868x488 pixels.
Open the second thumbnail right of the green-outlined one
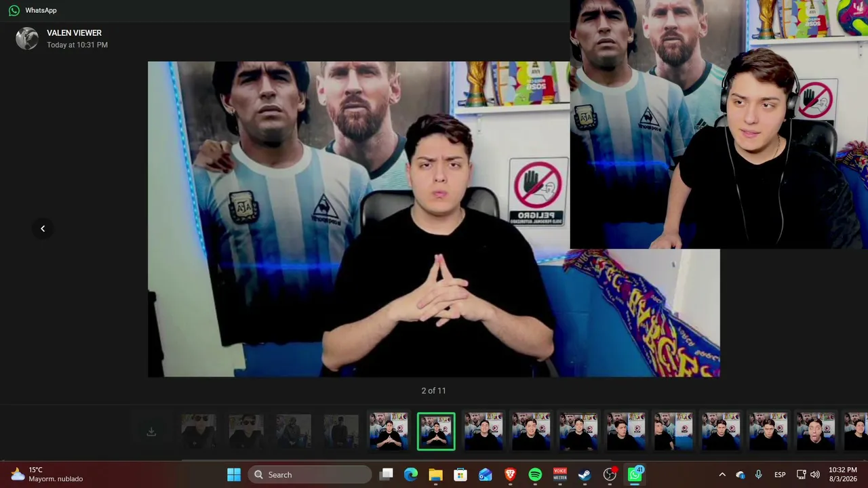tap(531, 432)
